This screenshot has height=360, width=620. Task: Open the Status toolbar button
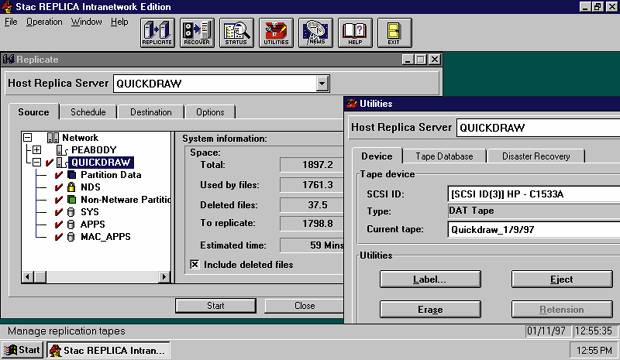click(x=236, y=33)
